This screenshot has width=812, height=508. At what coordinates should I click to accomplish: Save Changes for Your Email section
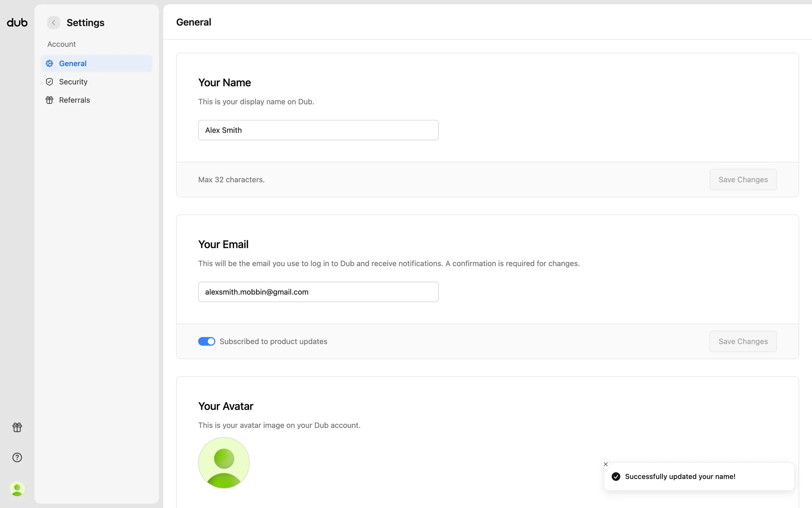(743, 341)
